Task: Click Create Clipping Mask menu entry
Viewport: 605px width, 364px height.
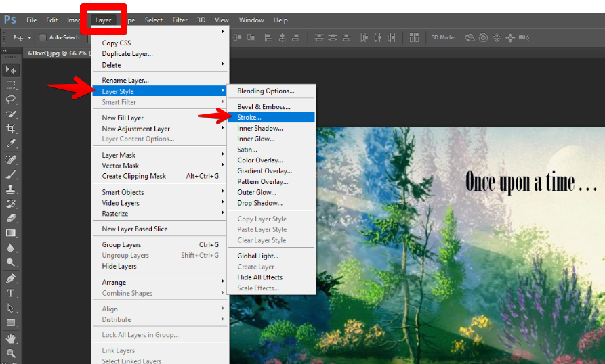Action: coord(134,176)
